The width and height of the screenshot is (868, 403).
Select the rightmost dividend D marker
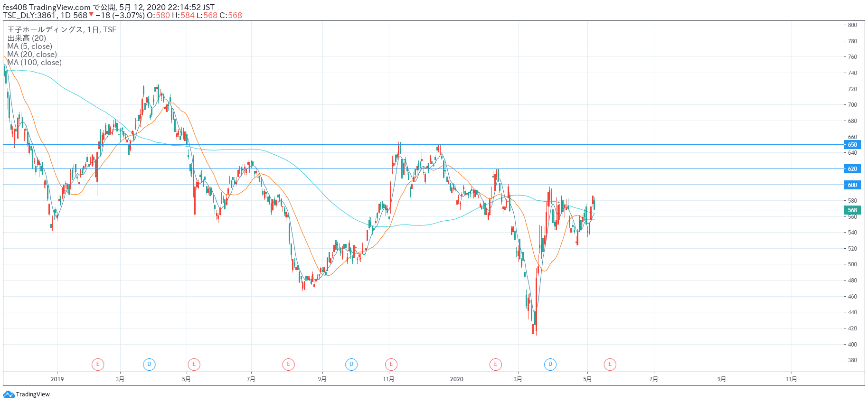550,365
